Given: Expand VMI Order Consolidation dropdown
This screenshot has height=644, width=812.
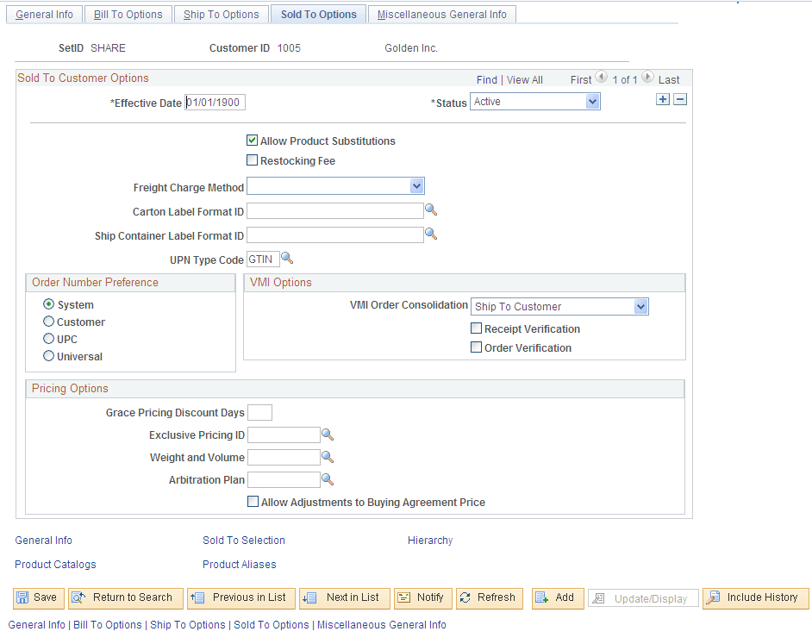Looking at the screenshot, I should 559,307.
